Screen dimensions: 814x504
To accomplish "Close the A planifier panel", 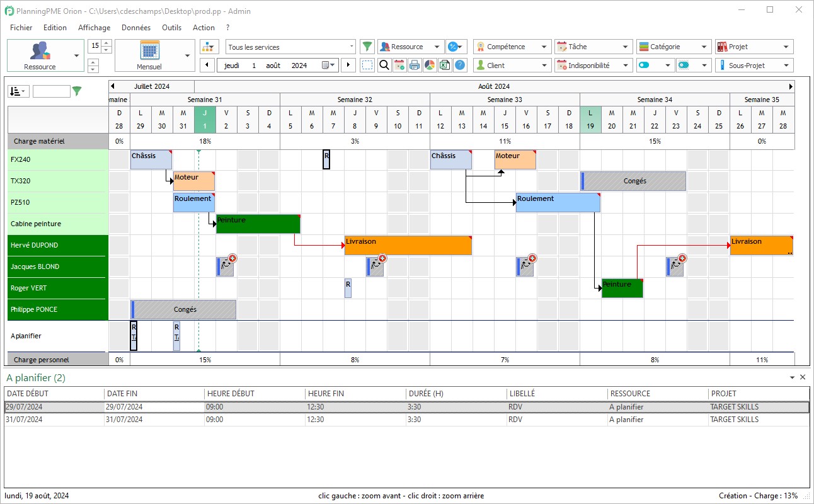I will [x=803, y=377].
